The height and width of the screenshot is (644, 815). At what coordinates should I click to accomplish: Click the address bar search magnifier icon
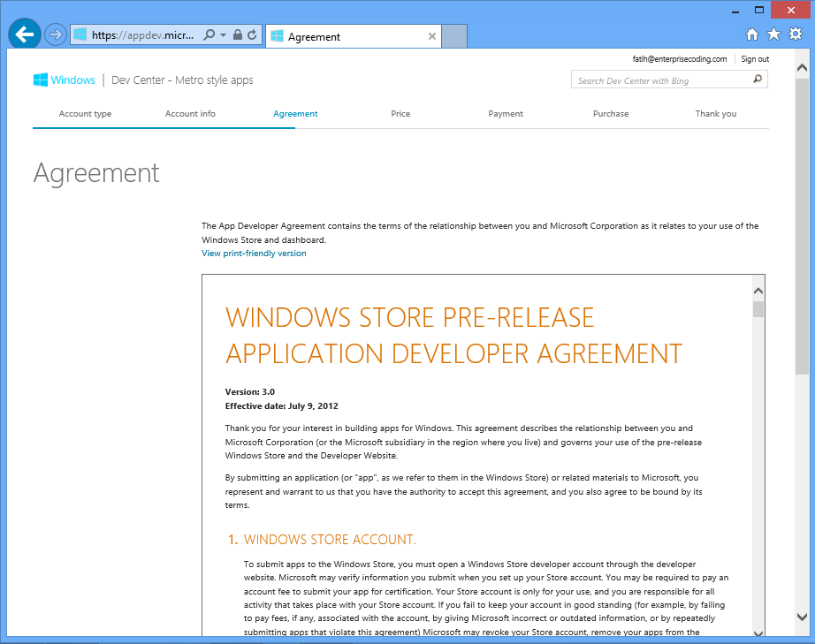coord(209,34)
